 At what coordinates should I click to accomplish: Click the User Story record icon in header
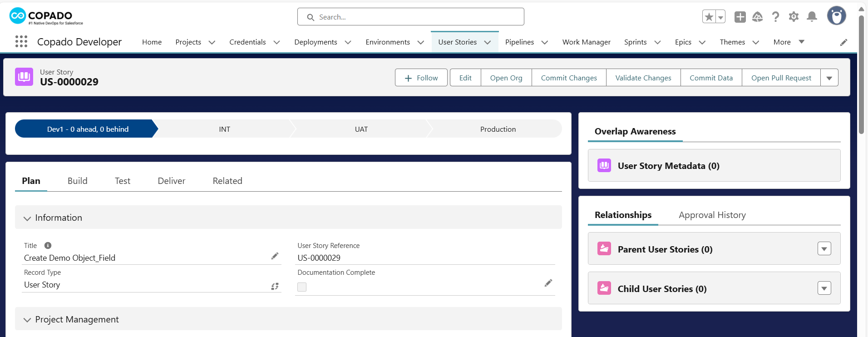pos(24,77)
